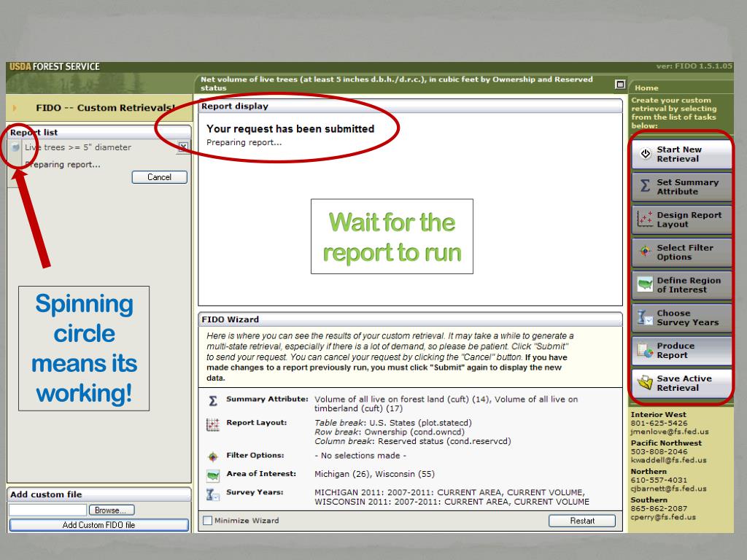Viewport: 747px width, 560px height.
Task: Cancel the report being prepared
Action: [160, 177]
